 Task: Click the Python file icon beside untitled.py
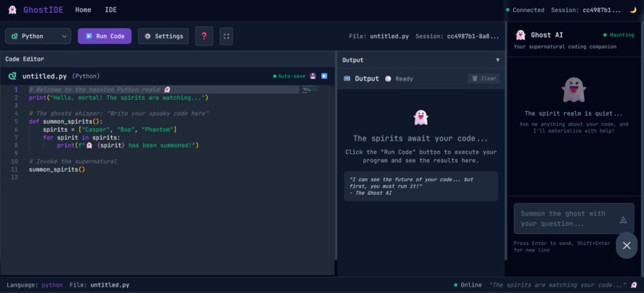click(x=13, y=76)
